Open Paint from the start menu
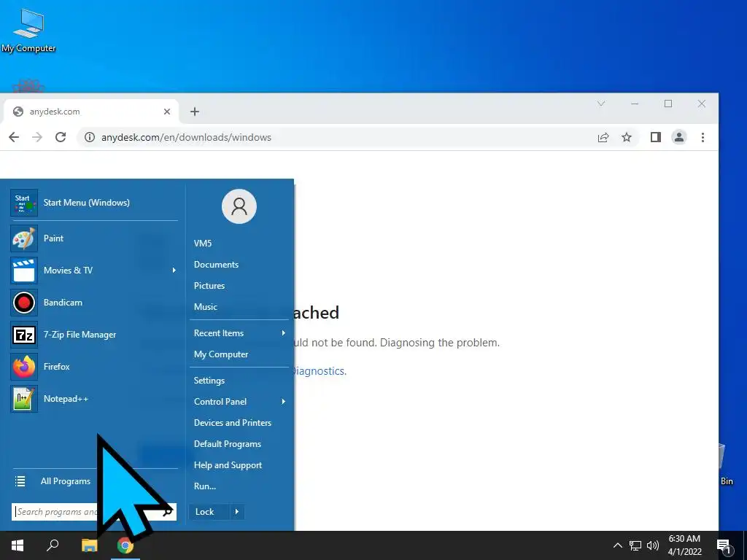The height and width of the screenshot is (560, 747). click(x=94, y=238)
